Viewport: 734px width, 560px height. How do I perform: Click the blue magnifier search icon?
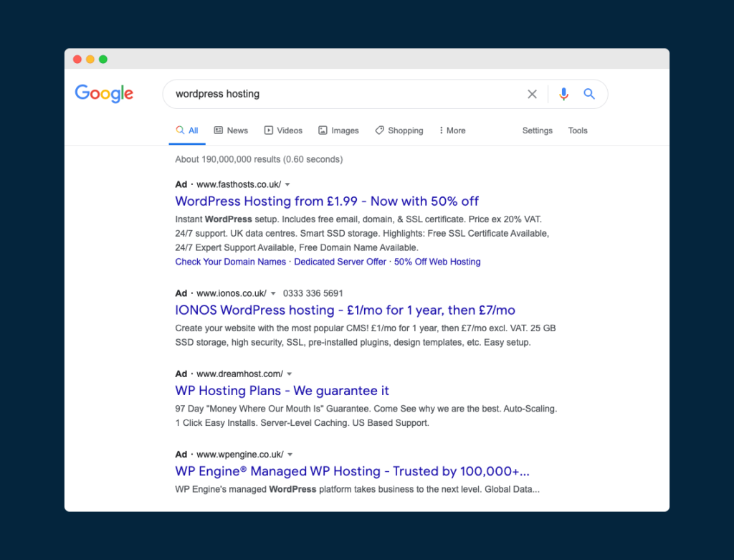coord(589,94)
